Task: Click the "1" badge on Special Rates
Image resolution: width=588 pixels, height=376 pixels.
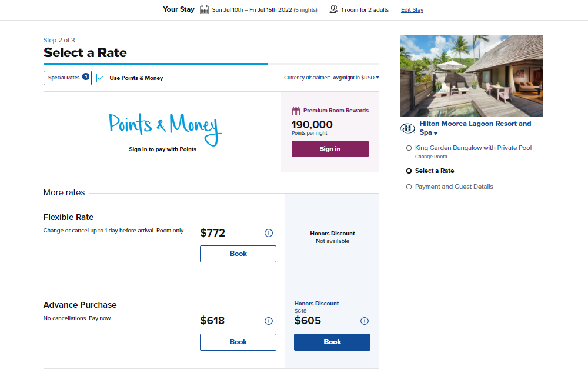Action: [85, 77]
